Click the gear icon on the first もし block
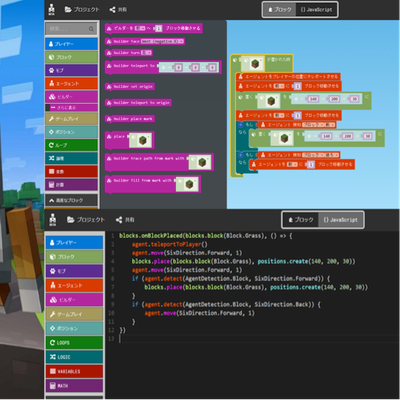This screenshot has height=400, width=400. (240, 125)
